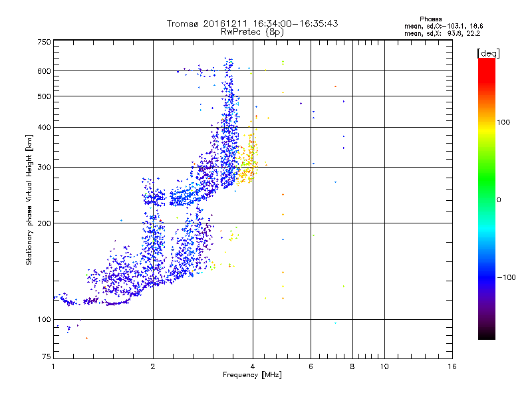Click the 'Stationary phase Virtual Height [km]' axis label
532x399 pixels.
coord(29,199)
